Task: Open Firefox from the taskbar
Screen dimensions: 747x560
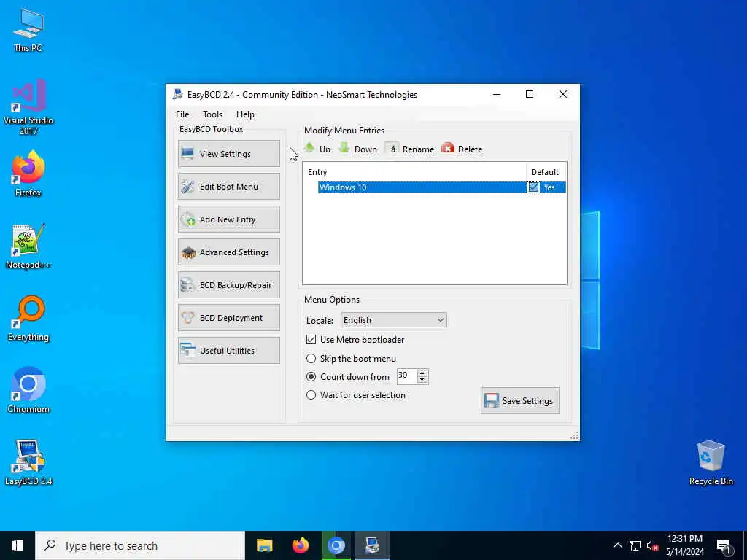Action: coord(300,545)
